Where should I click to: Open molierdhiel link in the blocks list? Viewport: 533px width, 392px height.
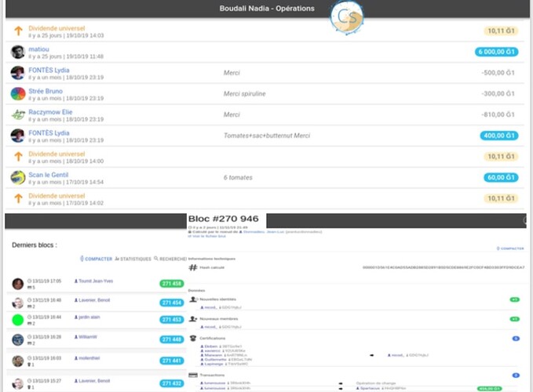(87, 358)
